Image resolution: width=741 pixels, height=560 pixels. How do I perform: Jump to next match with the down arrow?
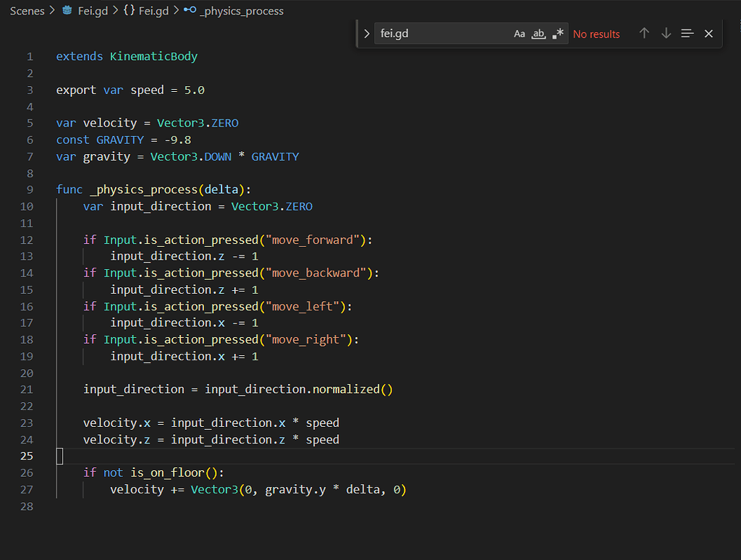point(665,33)
